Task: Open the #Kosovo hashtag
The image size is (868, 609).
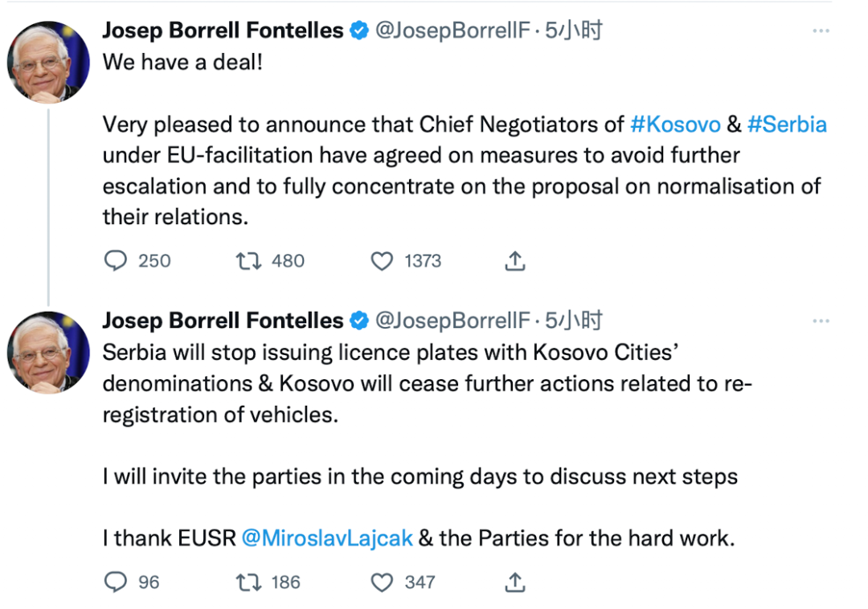Action: [x=675, y=125]
